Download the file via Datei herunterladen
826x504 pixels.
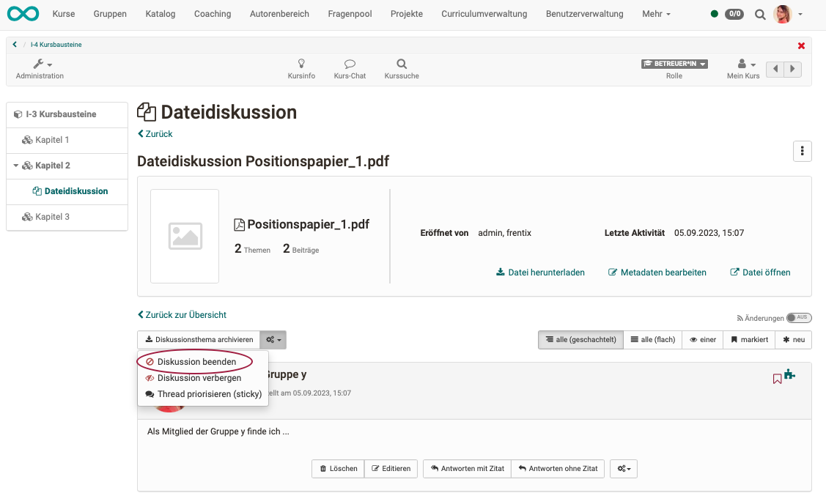[x=540, y=272]
